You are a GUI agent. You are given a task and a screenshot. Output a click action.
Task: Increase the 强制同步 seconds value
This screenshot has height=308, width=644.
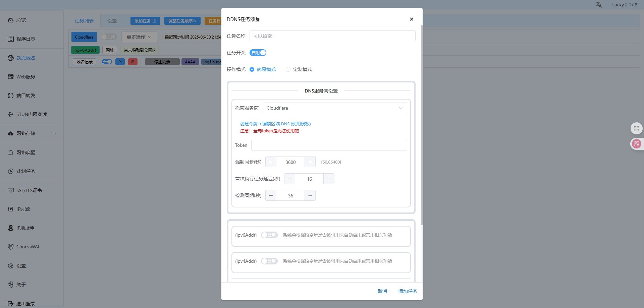point(310,162)
